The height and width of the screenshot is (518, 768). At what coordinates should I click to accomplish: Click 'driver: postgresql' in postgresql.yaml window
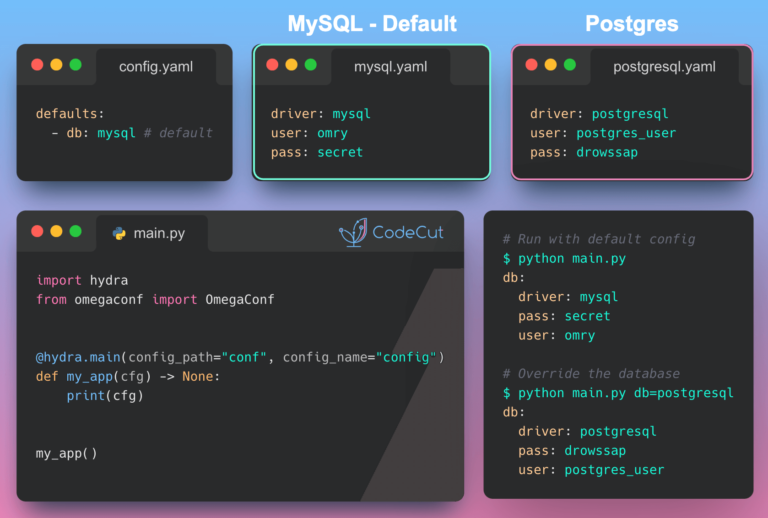[599, 114]
